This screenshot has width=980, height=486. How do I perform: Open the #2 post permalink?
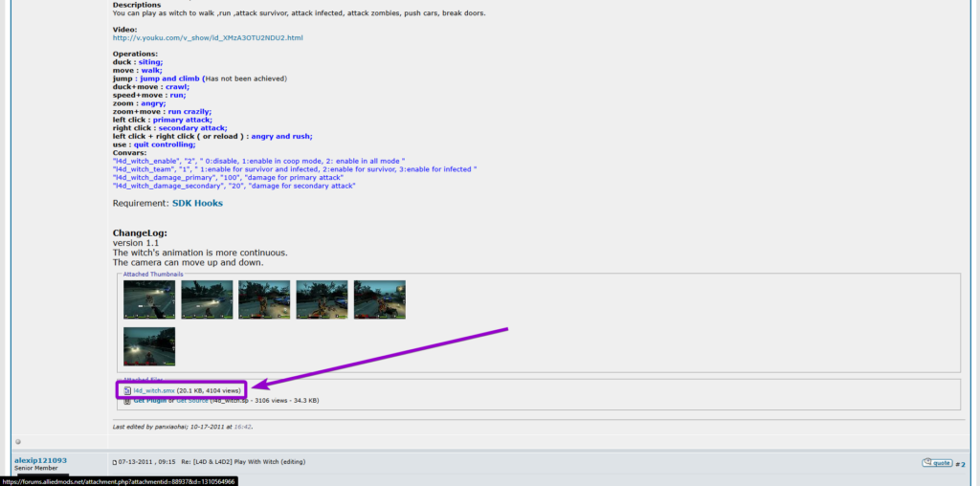(x=962, y=464)
